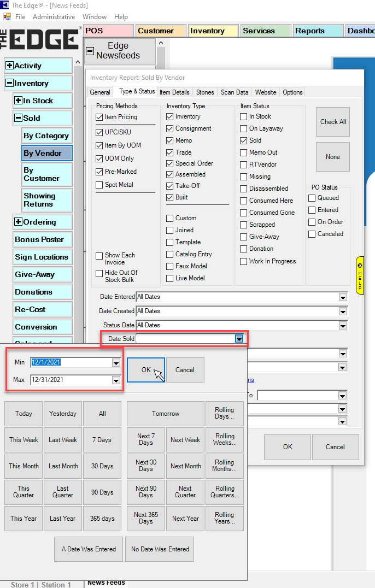Expand the Ordering plus icon
Image resolution: width=375 pixels, height=588 pixels.
point(18,222)
